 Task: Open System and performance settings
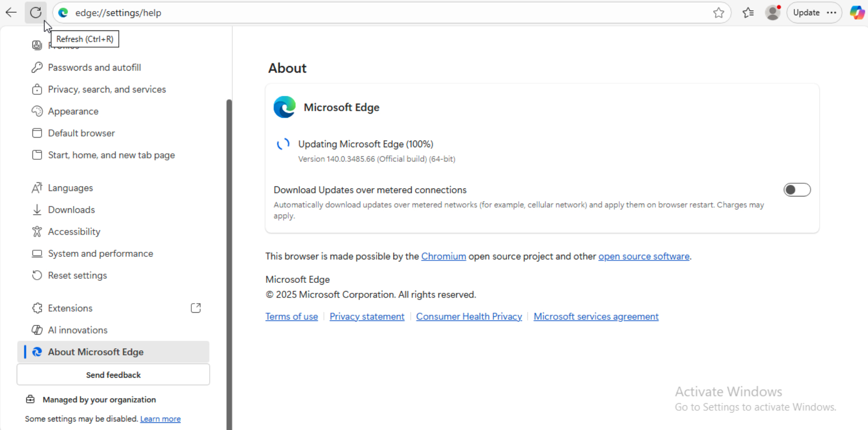coord(101,253)
